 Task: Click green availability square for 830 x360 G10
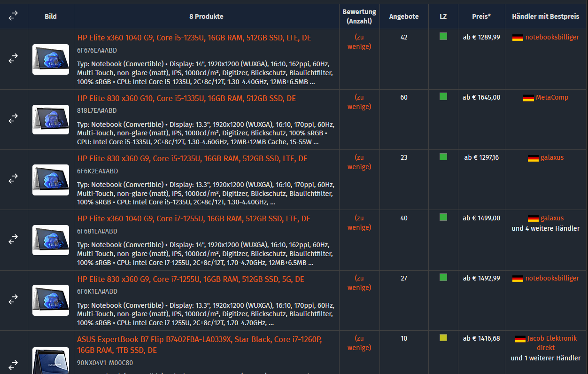(443, 96)
